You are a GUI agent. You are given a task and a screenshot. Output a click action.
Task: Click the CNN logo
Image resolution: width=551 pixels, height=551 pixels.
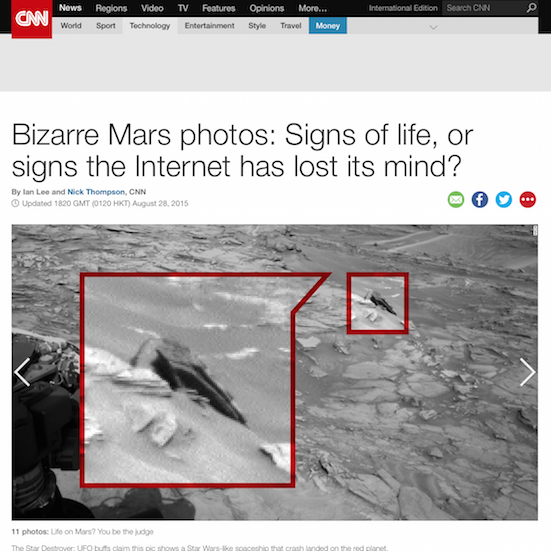32,19
